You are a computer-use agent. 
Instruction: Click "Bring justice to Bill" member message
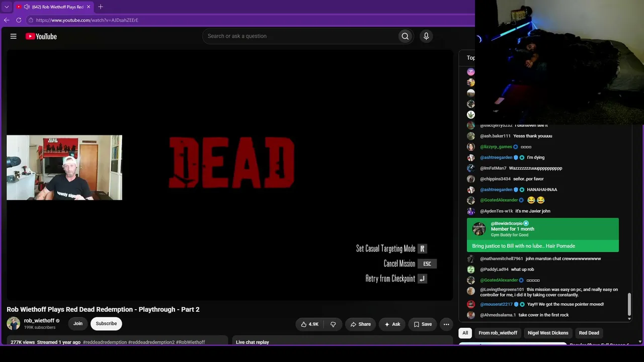tap(523, 246)
